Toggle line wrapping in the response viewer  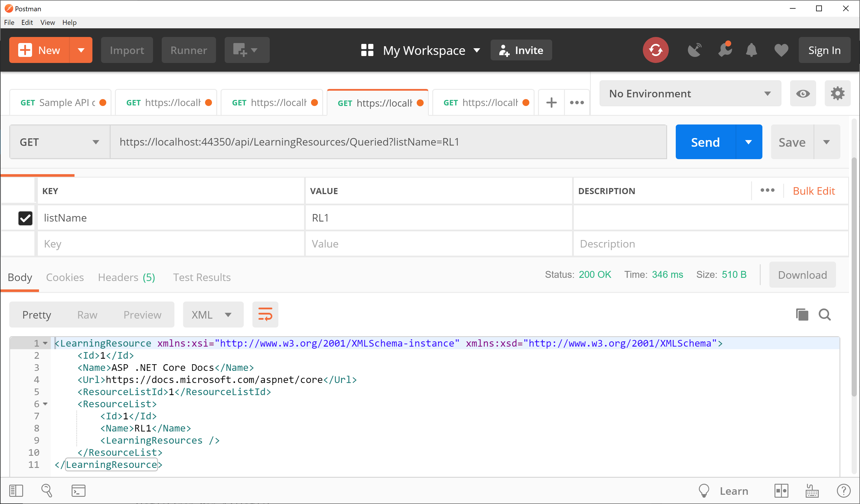tap(265, 314)
